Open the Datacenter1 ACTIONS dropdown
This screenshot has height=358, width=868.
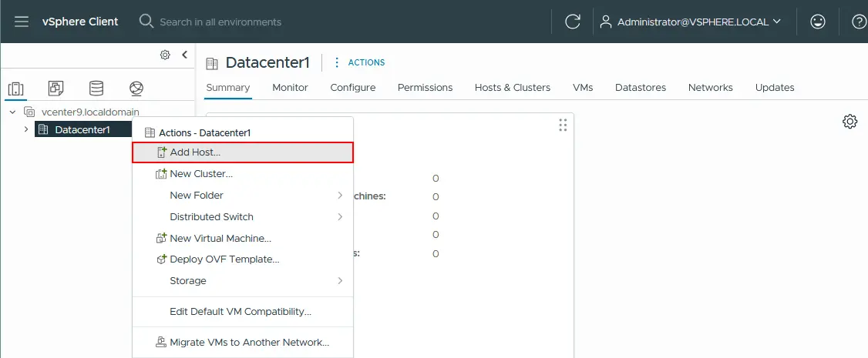coord(359,62)
